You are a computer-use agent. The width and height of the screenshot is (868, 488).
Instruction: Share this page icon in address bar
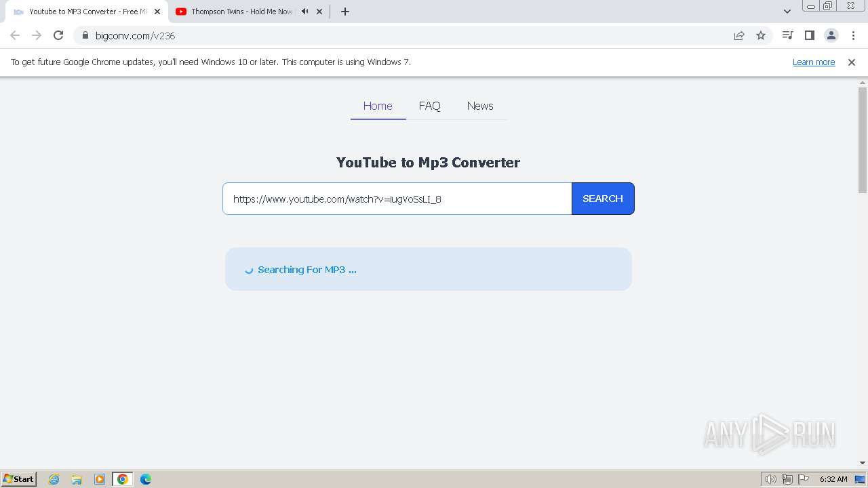739,35
